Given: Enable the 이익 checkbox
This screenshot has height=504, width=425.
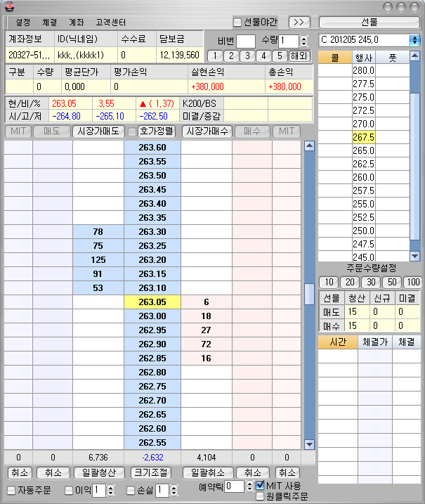Looking at the screenshot, I should pos(68,491).
